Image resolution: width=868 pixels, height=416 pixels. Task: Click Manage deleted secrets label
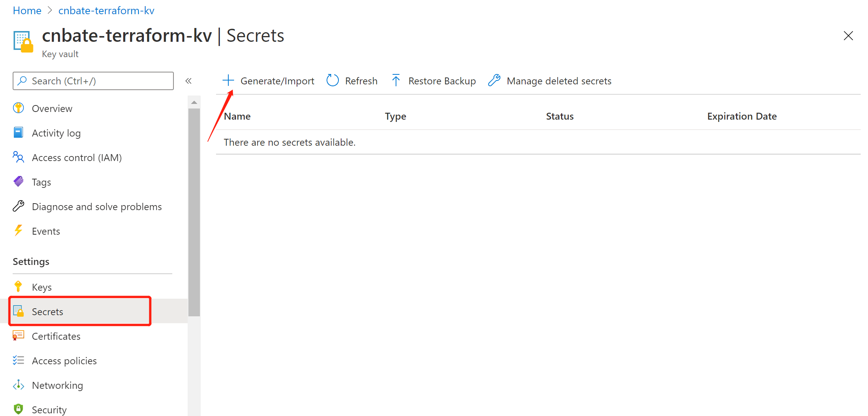click(x=559, y=81)
